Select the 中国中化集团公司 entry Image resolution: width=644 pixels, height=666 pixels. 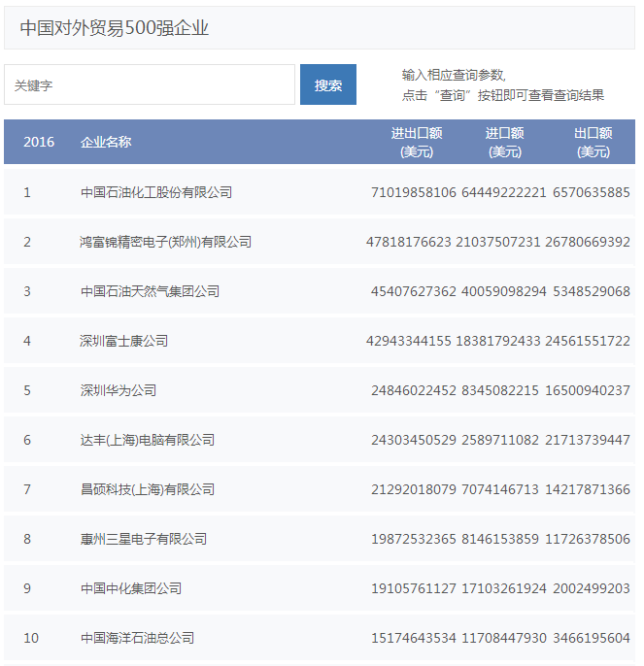tap(130, 588)
